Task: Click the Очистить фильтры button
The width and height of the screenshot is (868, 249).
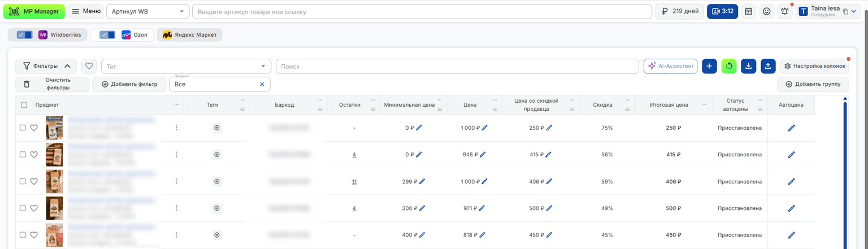Action: point(52,84)
